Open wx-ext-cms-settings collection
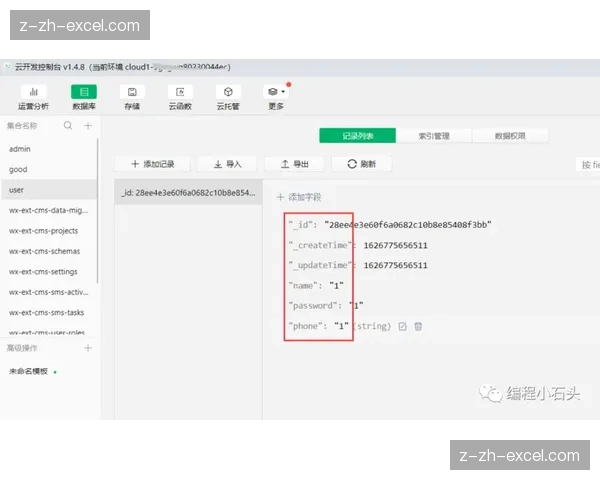This screenshot has width=600, height=480. pyautogui.click(x=49, y=271)
